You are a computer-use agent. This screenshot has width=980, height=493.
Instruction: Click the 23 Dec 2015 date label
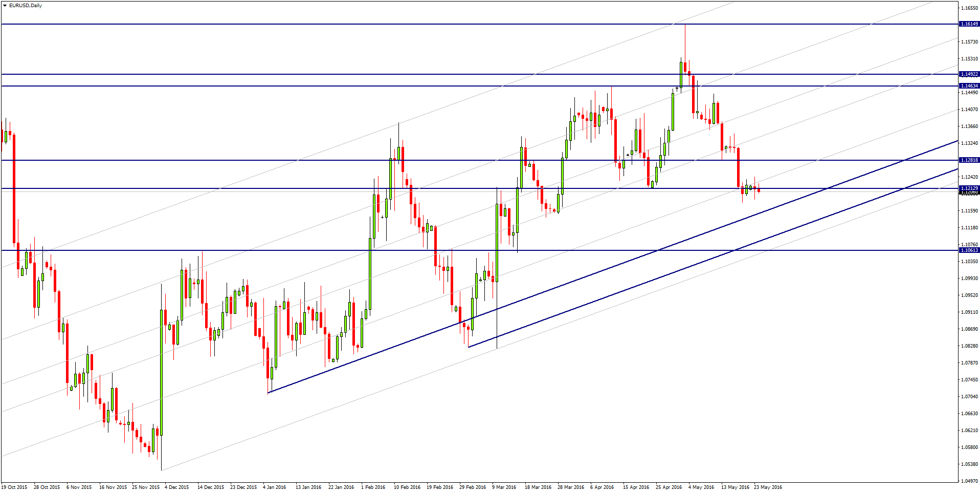[243, 487]
